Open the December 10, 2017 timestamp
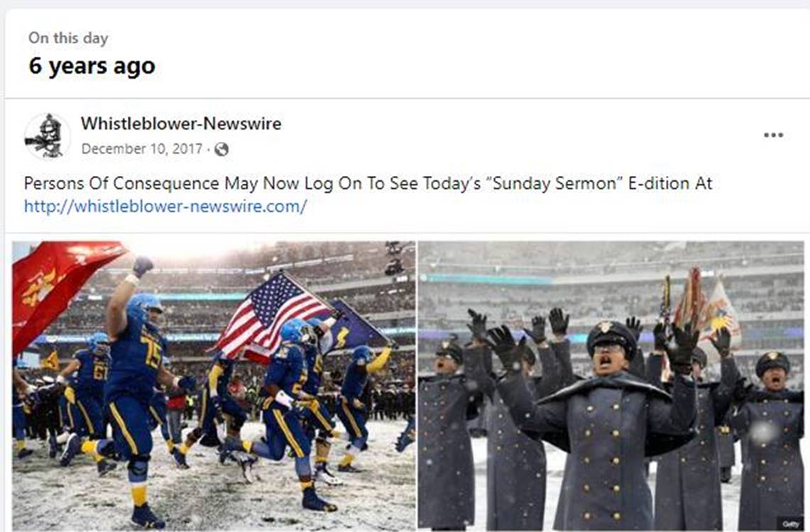The height and width of the screenshot is (532, 810). coord(141,149)
